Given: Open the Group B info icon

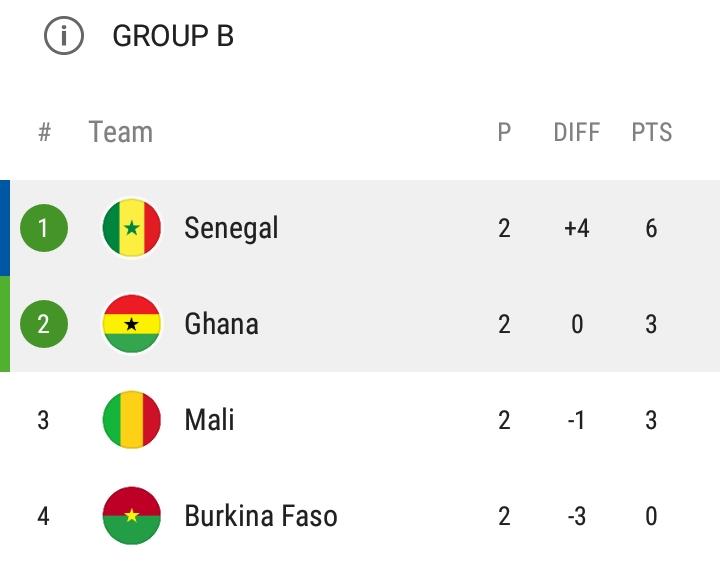Looking at the screenshot, I should pos(64,35).
